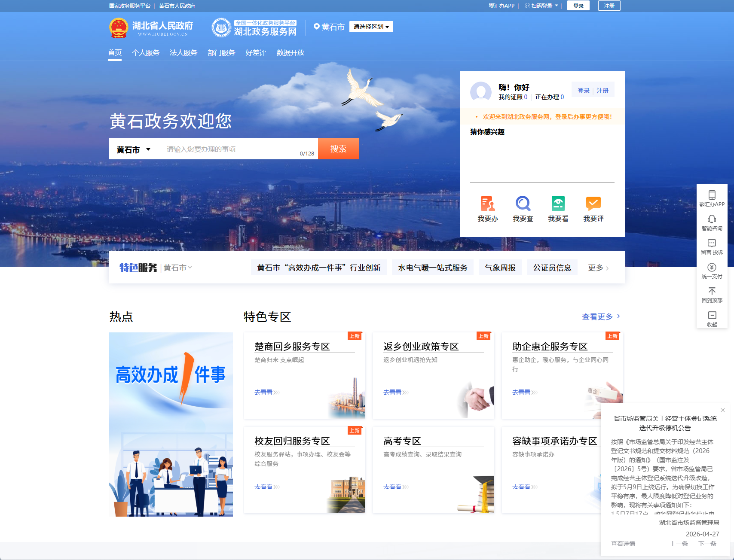Open the 数据开放 tab
The width and height of the screenshot is (734, 560).
click(x=291, y=52)
